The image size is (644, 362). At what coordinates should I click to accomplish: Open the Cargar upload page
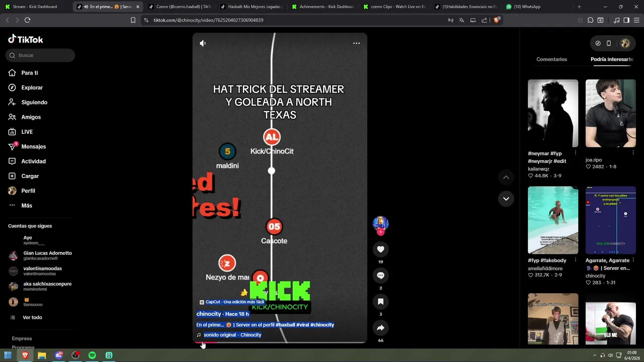tap(30, 176)
